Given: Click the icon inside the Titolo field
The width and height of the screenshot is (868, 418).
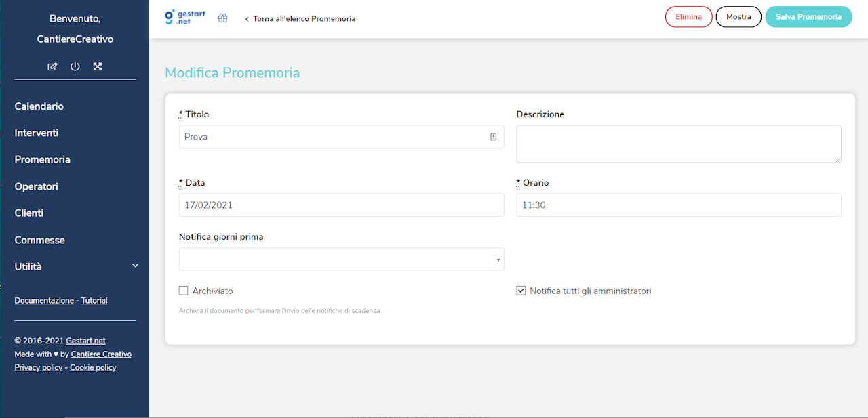Looking at the screenshot, I should 493,136.
